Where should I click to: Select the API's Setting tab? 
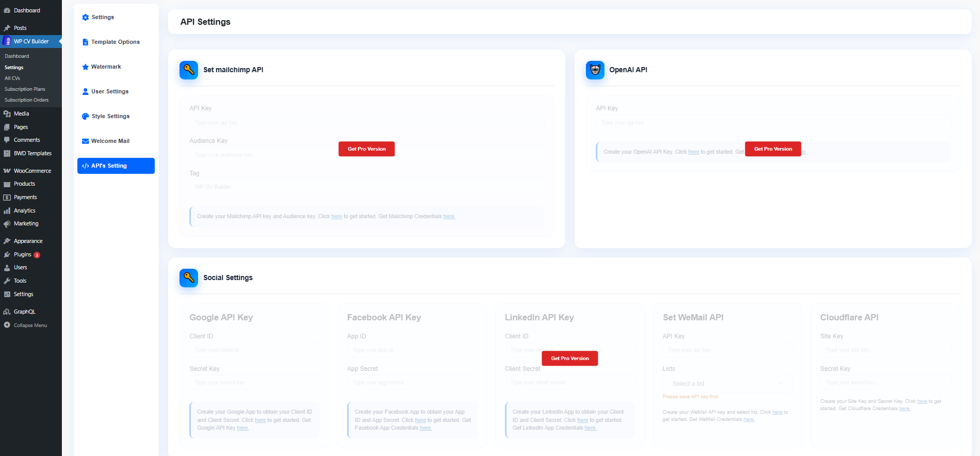[x=116, y=166]
